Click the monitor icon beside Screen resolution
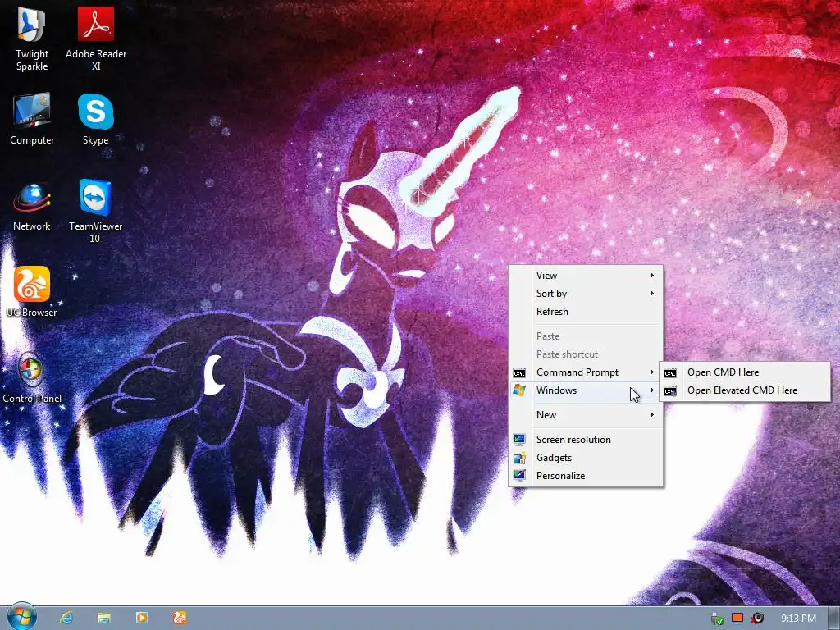This screenshot has height=630, width=840. coord(519,440)
